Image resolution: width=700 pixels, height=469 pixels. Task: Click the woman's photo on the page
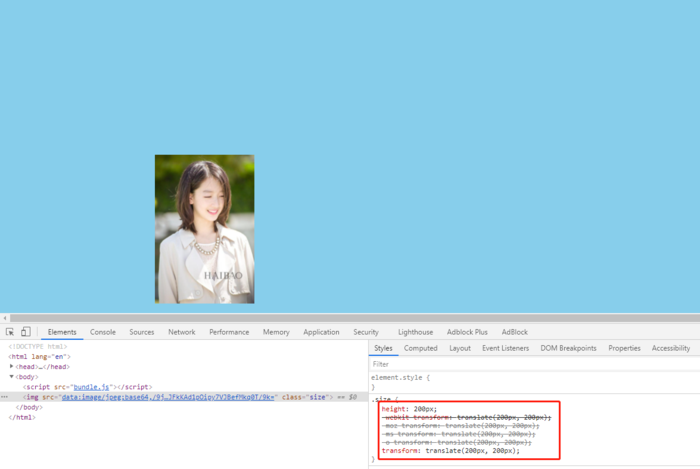204,229
